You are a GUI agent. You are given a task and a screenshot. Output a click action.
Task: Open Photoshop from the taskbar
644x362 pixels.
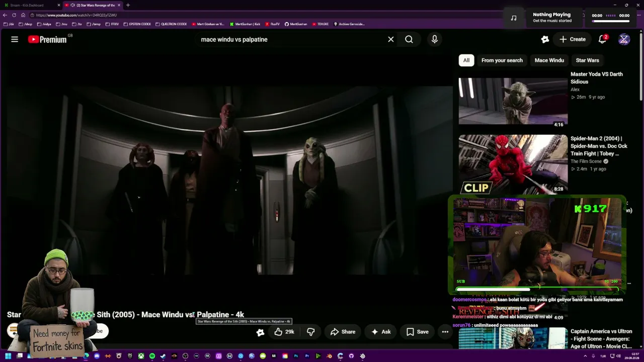click(x=296, y=356)
